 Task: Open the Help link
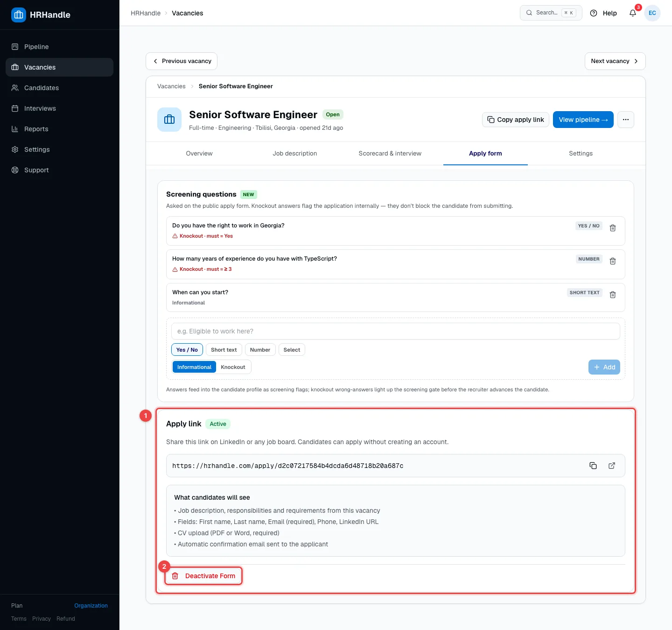point(603,13)
